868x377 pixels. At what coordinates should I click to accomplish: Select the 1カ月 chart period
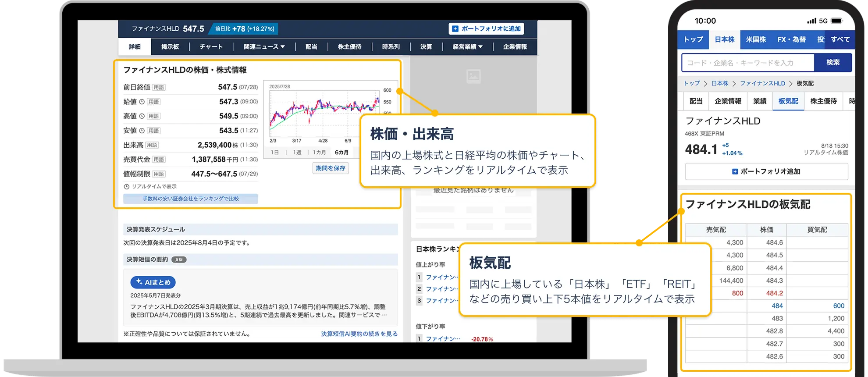319,153
